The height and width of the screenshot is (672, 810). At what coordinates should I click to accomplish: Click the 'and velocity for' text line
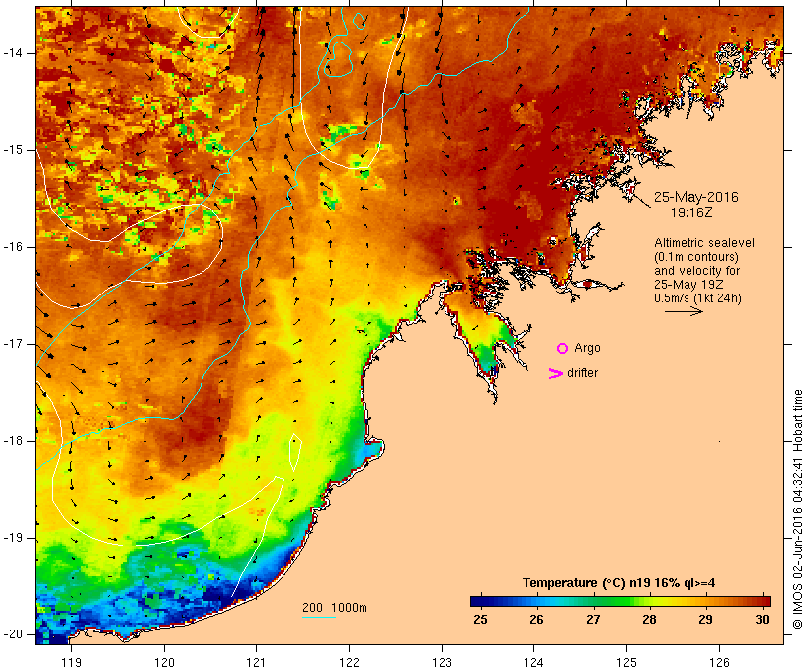coord(696,271)
